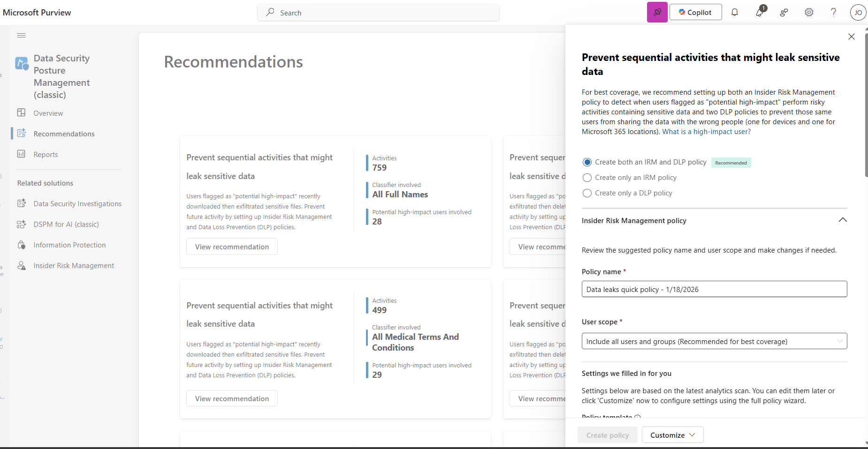
Task: Open the settings gear
Action: pyautogui.click(x=809, y=12)
